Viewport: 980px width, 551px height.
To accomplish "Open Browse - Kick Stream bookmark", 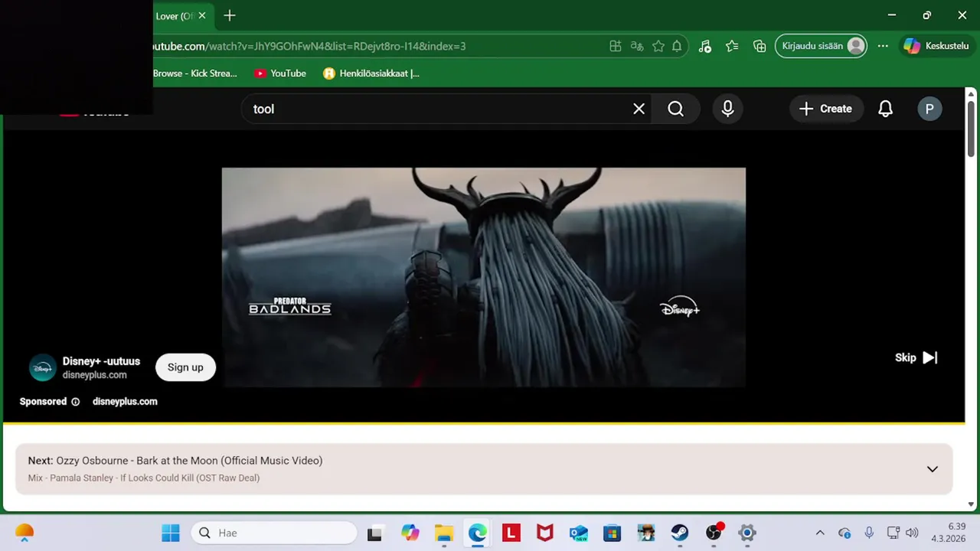I will coord(195,73).
